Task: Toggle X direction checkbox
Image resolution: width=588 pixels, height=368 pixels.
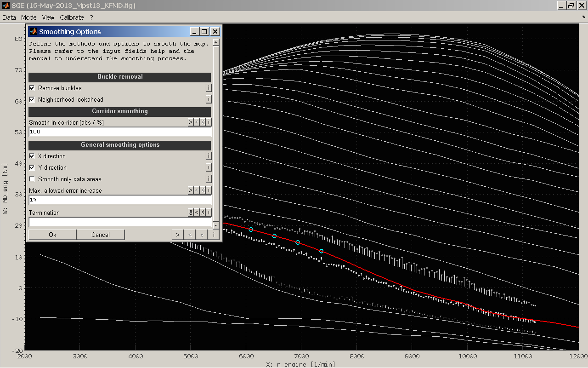Action: pos(32,156)
